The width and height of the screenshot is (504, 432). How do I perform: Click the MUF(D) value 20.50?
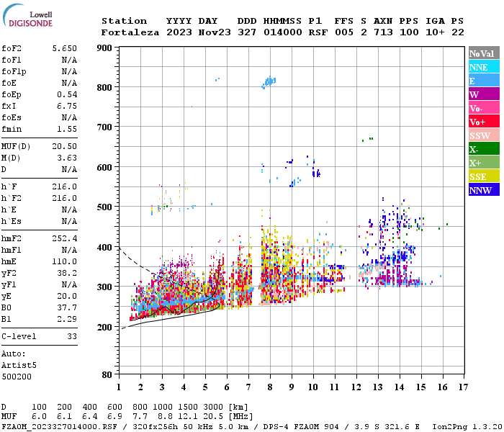(65, 146)
